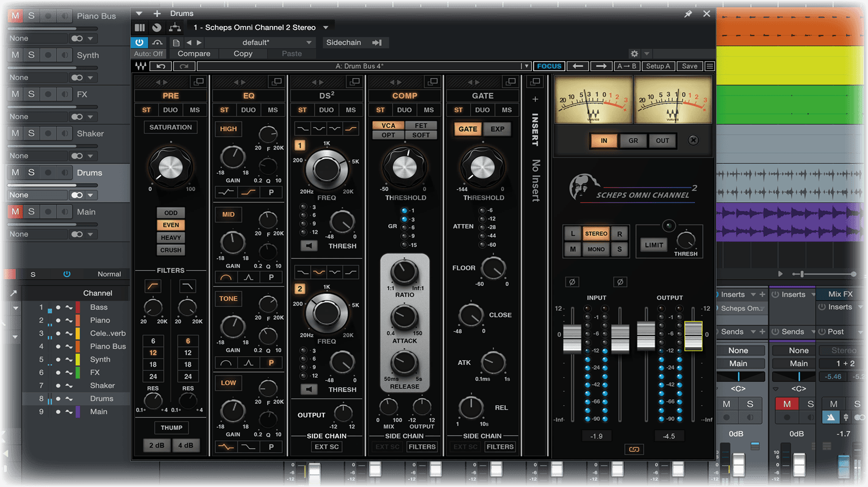Show OUT on VU meters
The width and height of the screenshot is (868, 487).
(662, 141)
